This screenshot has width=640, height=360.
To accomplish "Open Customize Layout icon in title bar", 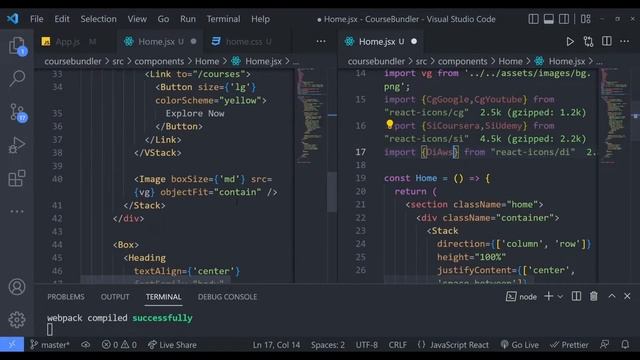I will [x=586, y=19].
